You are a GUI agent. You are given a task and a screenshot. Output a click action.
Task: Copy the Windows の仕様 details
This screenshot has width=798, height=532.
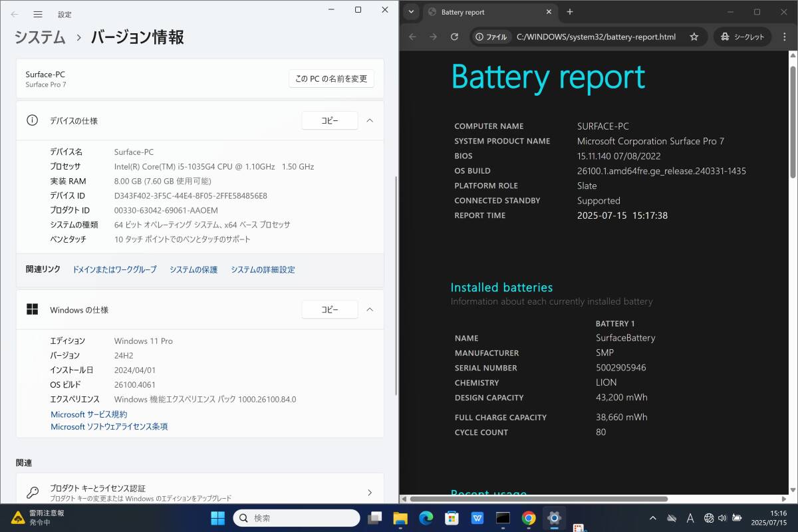pyautogui.click(x=330, y=309)
